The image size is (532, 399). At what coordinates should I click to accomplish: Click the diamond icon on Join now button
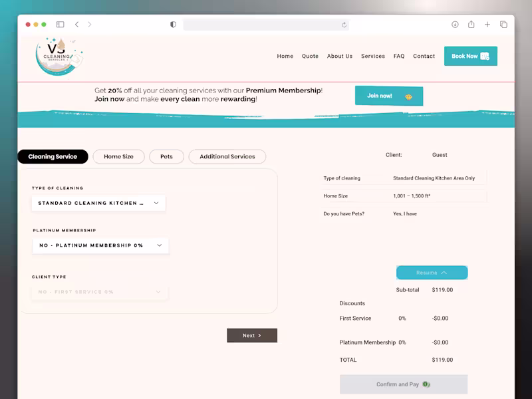pyautogui.click(x=409, y=96)
